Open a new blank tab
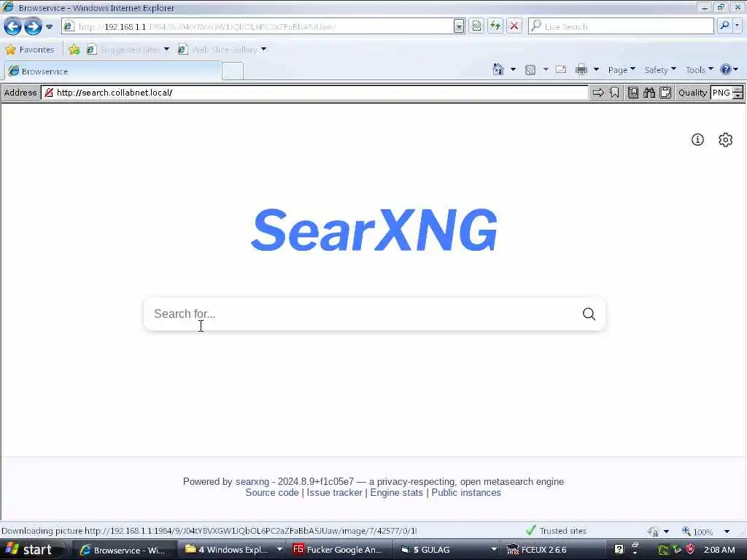 (233, 71)
